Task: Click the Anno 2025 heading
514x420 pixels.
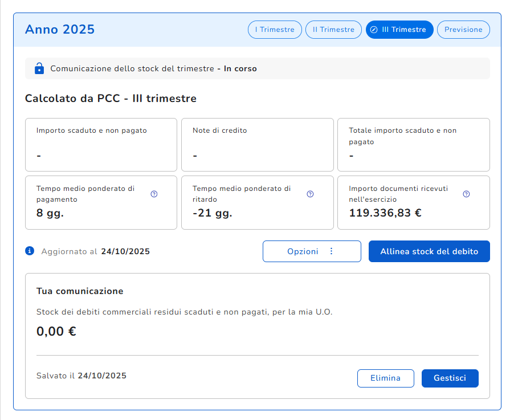Action: (60, 30)
